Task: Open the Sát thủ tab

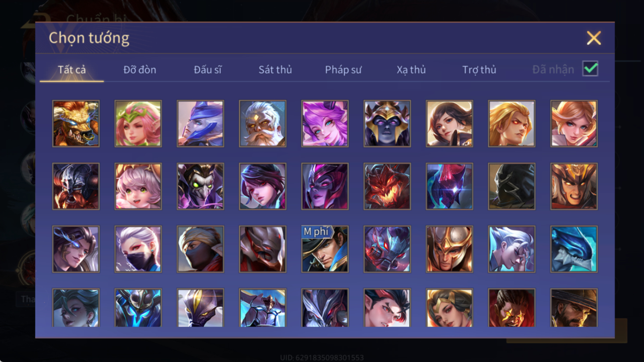Action: [275, 70]
